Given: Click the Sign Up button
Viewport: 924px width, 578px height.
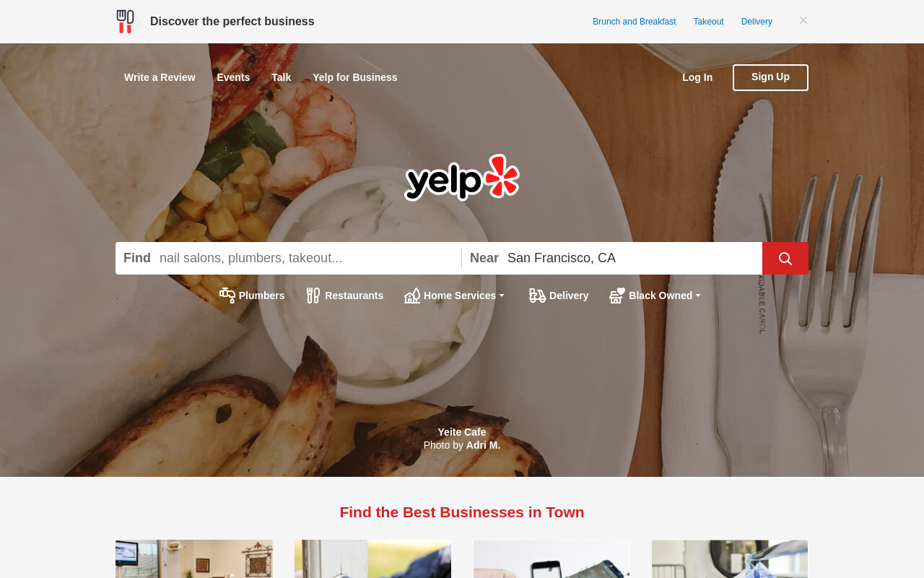Looking at the screenshot, I should [x=770, y=77].
